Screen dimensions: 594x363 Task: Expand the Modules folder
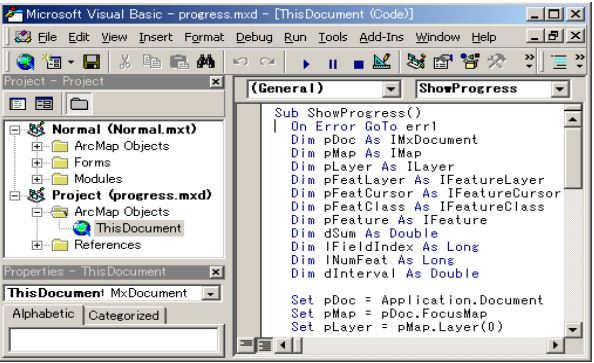[x=37, y=179]
